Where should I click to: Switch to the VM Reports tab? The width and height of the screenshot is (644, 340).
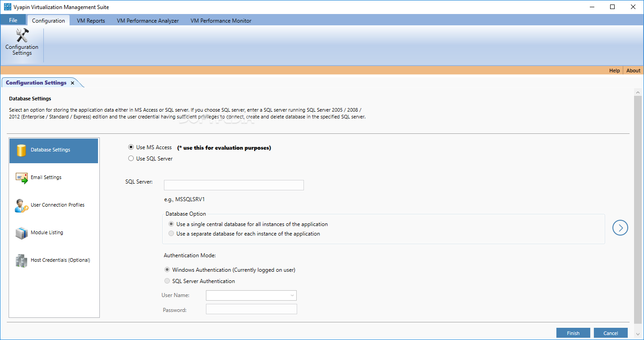pyautogui.click(x=91, y=21)
